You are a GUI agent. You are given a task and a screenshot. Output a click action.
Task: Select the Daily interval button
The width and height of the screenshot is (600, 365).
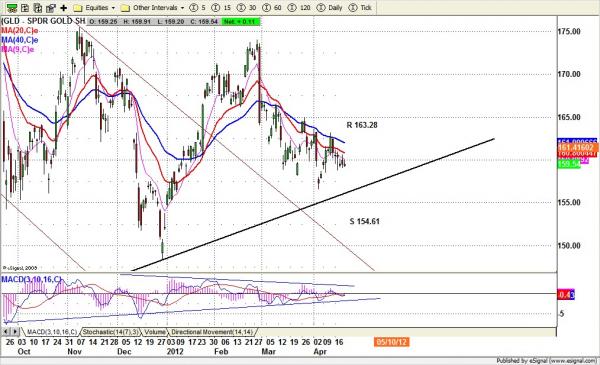[330, 7]
